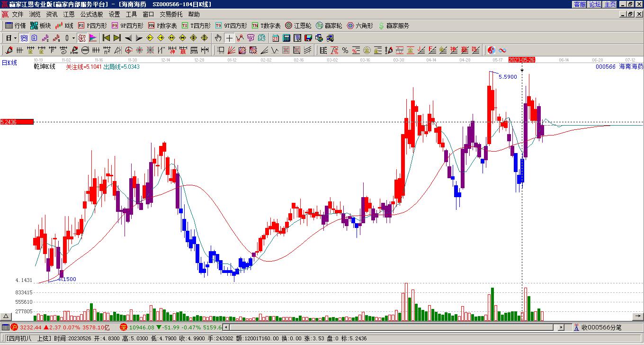Select the hand pan tool
The height and width of the screenshot is (345, 644).
(x=218, y=38)
